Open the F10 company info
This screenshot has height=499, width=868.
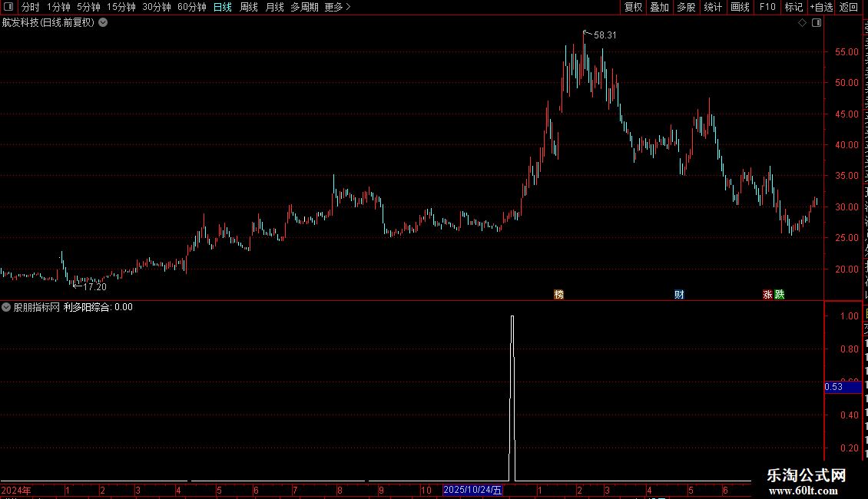point(767,7)
